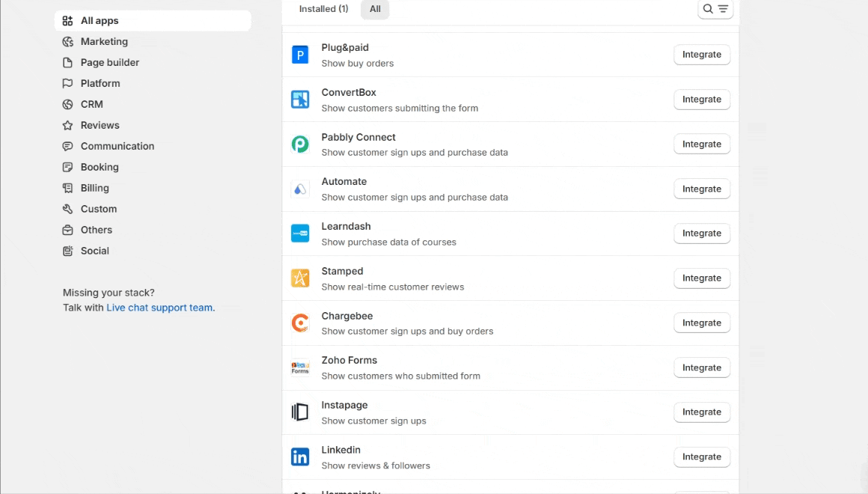868x494 pixels.
Task: Click the Automate app logo
Action: tap(300, 189)
